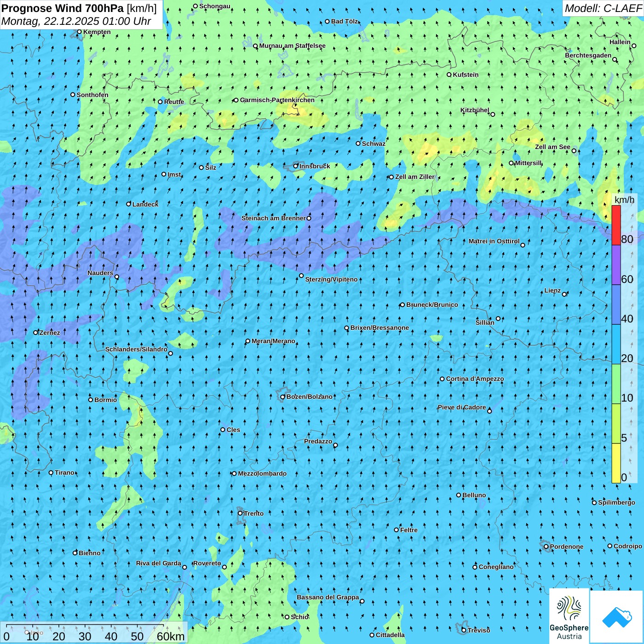Click the Pordenone city label
Viewport: 644px width, 644px height.
pyautogui.click(x=567, y=546)
